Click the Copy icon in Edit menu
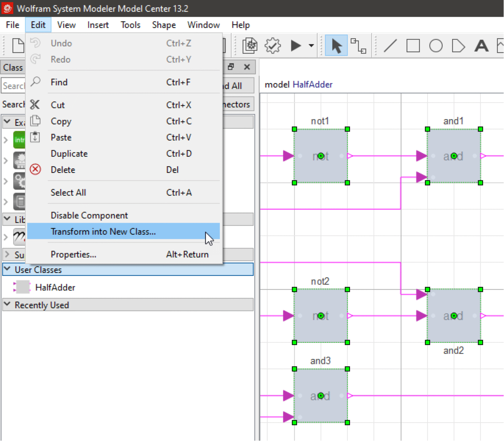 pyautogui.click(x=35, y=121)
